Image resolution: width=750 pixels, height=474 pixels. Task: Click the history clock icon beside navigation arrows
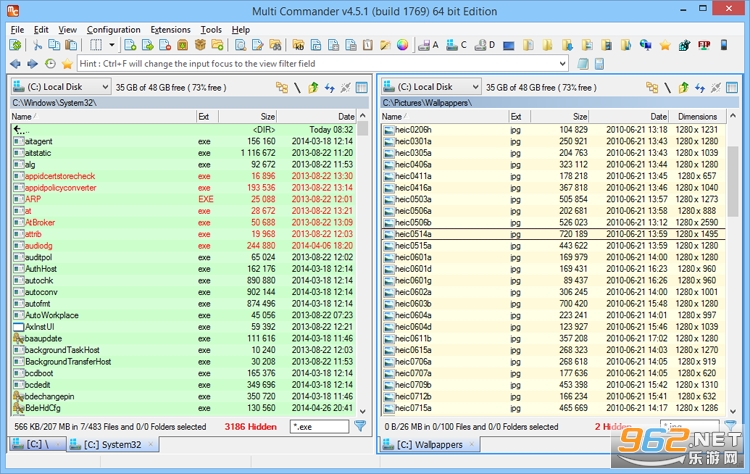(50, 64)
